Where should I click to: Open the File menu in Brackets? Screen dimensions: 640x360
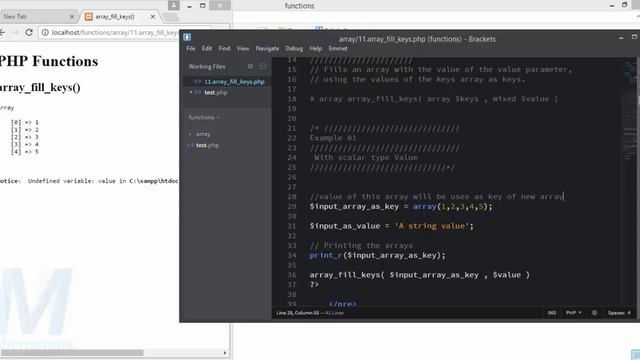pyautogui.click(x=191, y=48)
